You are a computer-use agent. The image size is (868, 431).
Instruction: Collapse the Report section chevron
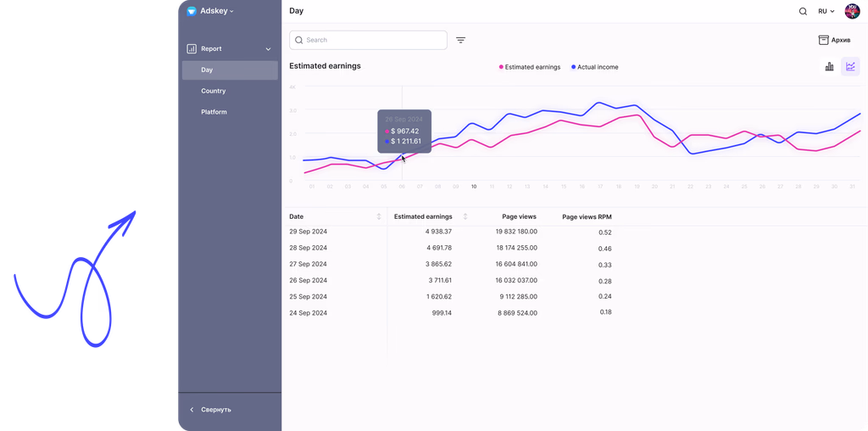click(269, 49)
